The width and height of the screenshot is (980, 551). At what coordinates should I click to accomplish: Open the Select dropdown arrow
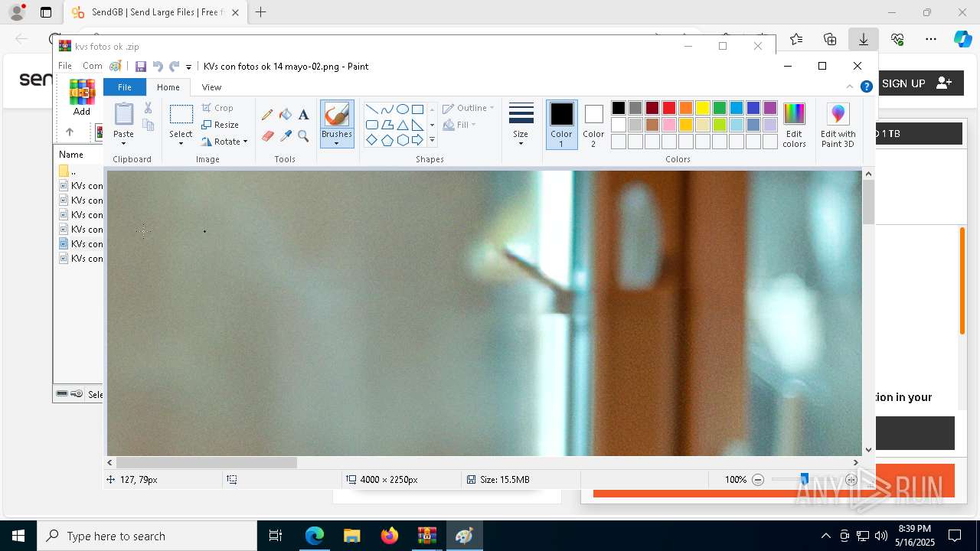point(181,144)
